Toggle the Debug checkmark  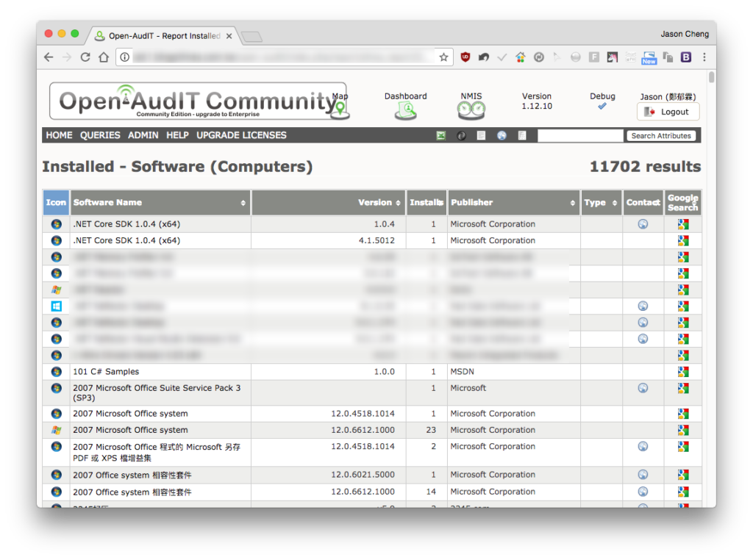pos(602,106)
